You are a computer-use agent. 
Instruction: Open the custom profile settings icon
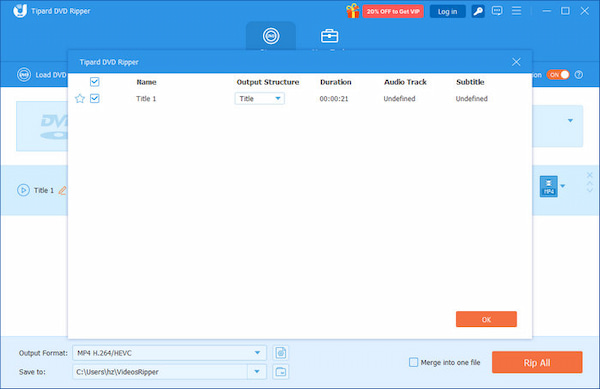280,353
